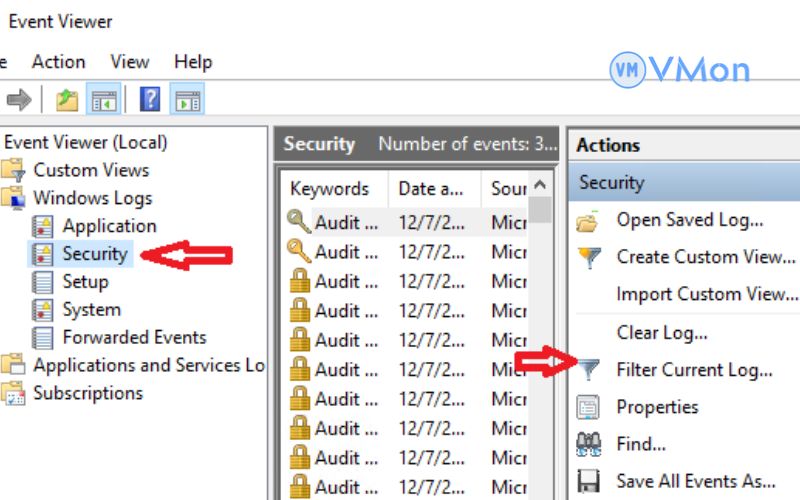Click the Properties icon in Actions
Viewport: 800px width, 500px height.
pos(589,407)
